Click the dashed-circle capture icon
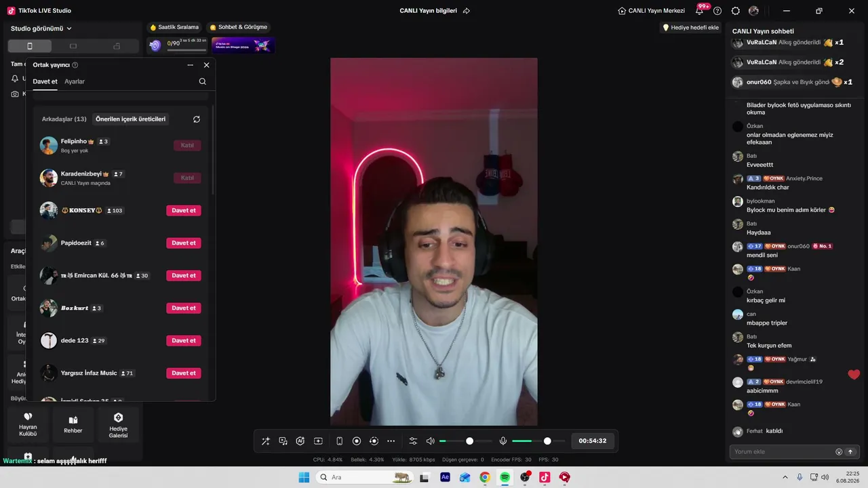This screenshot has height=488, width=868. point(374,441)
